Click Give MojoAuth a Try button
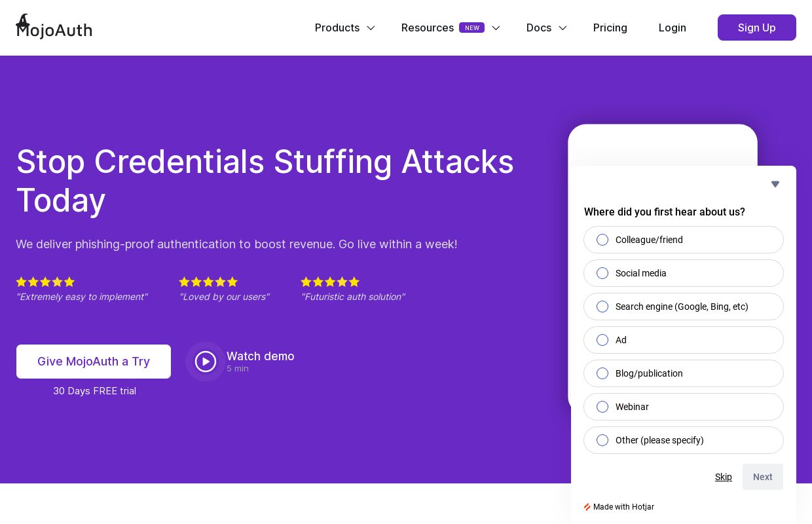Image resolution: width=812 pixels, height=524 pixels. [94, 362]
